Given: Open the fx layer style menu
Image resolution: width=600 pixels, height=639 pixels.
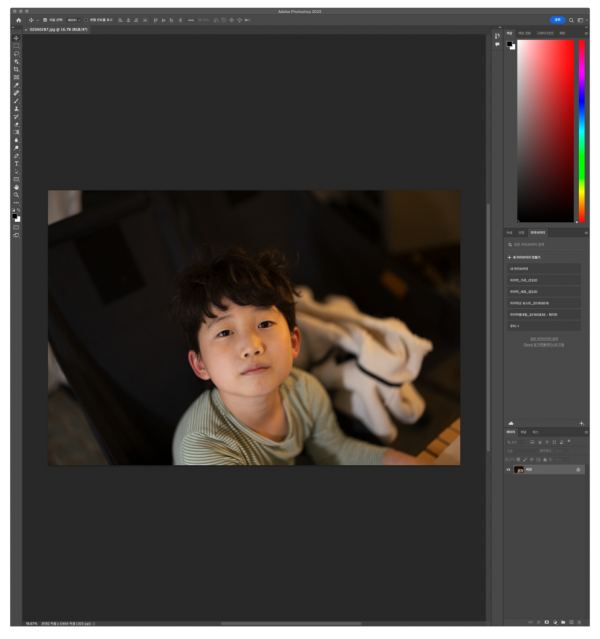Looking at the screenshot, I should (538, 622).
